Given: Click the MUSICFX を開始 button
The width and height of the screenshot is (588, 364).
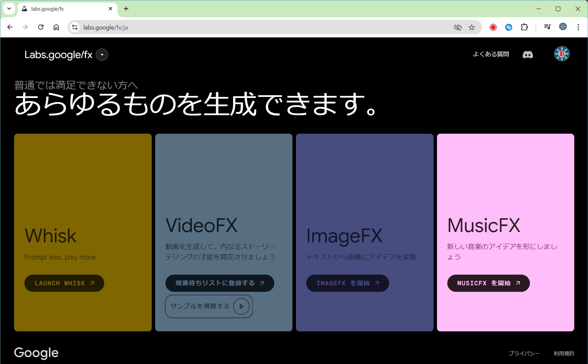Looking at the screenshot, I should pos(488,283).
